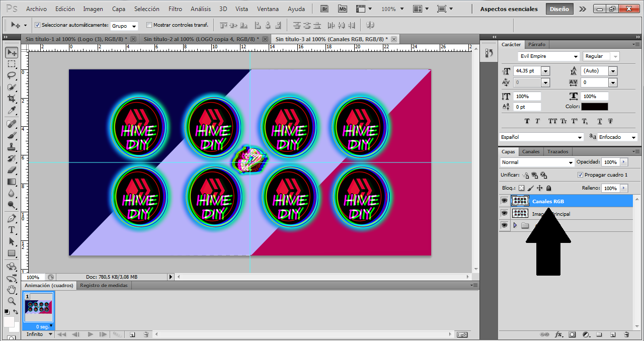Open Mini Bridge with Mb icon
This screenshot has width=644, height=341.
tap(343, 9)
